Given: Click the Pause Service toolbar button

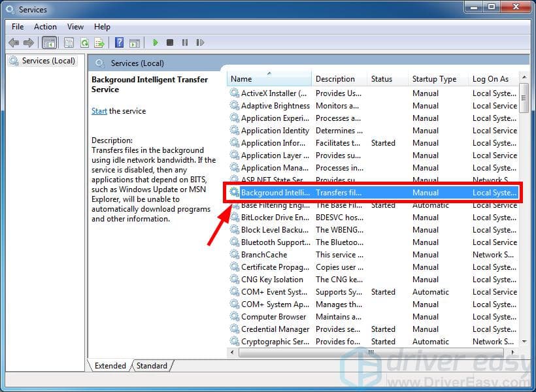Looking at the screenshot, I should click(x=185, y=42).
